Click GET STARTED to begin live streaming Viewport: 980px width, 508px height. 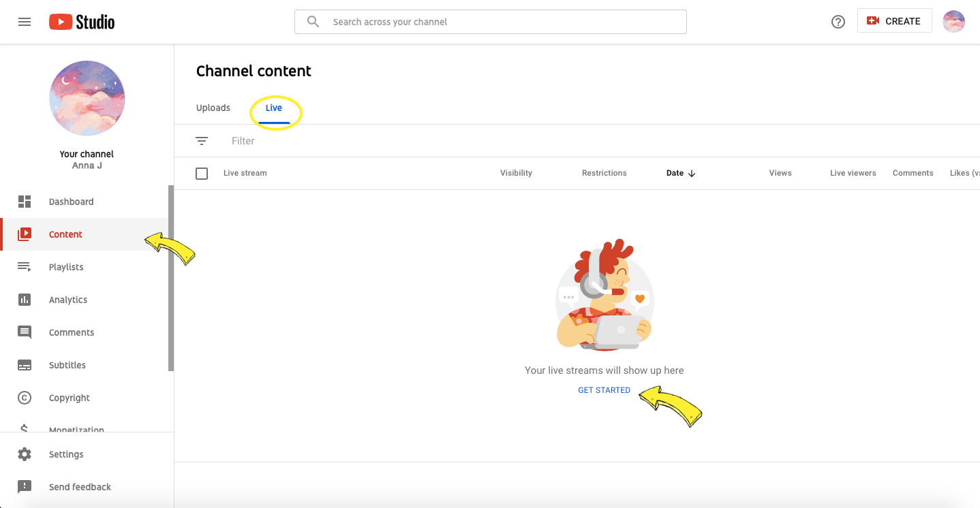pos(604,390)
